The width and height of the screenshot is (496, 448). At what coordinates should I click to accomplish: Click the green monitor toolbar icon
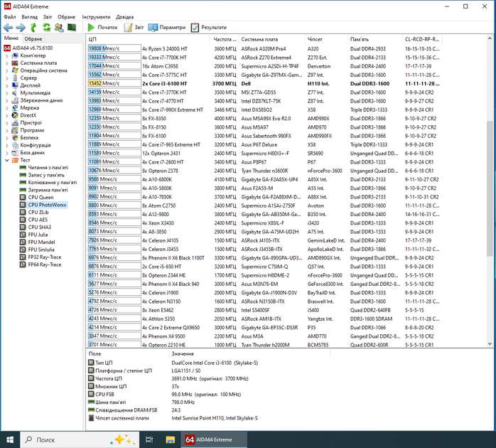click(x=72, y=28)
